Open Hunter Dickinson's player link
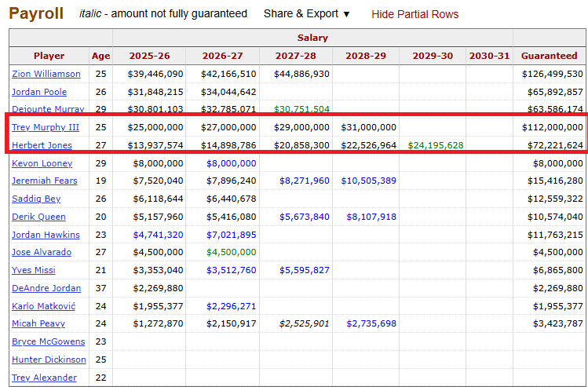The image size is (588, 387). [49, 360]
